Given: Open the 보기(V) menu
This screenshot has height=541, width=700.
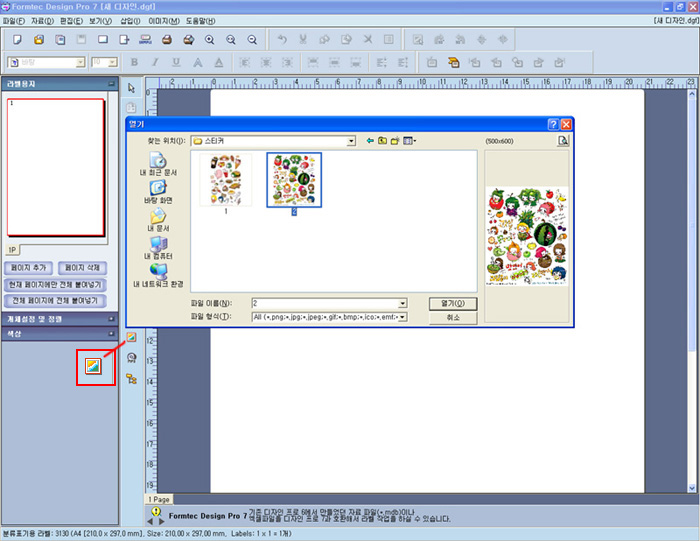Looking at the screenshot, I should [100, 21].
